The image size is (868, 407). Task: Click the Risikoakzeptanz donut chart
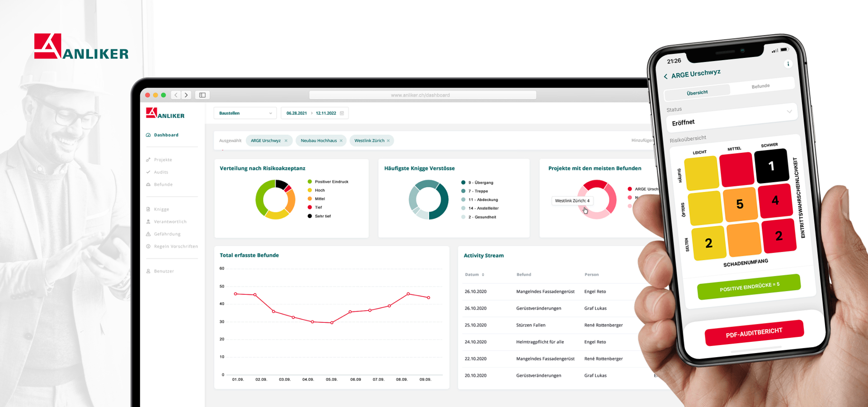pos(275,199)
